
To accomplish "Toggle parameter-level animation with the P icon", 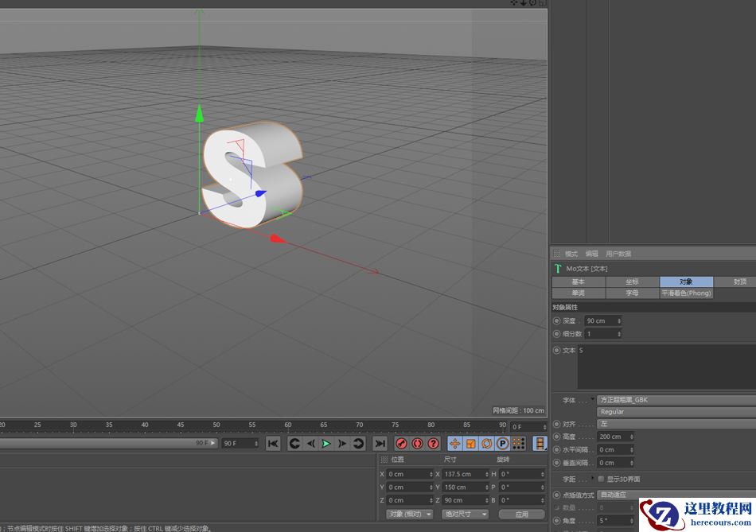I will [x=502, y=444].
